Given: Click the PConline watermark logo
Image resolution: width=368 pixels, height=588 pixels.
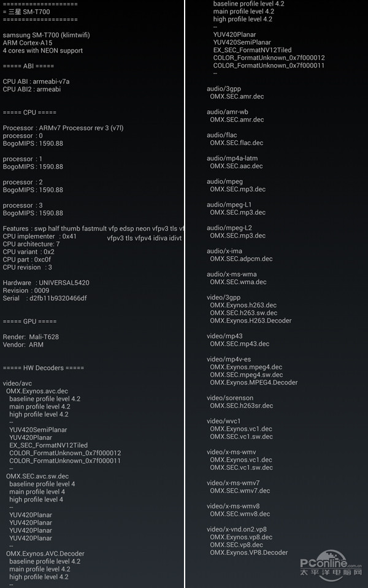Looking at the screenshot, I should pyautogui.click(x=331, y=565).
